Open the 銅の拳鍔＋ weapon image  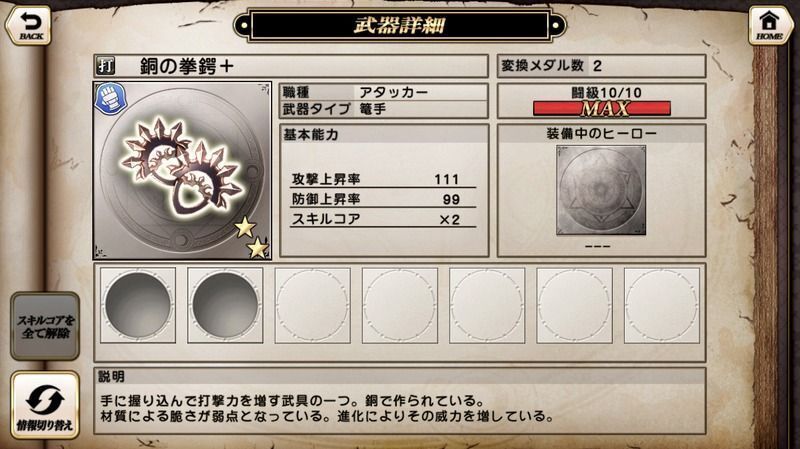[x=182, y=170]
